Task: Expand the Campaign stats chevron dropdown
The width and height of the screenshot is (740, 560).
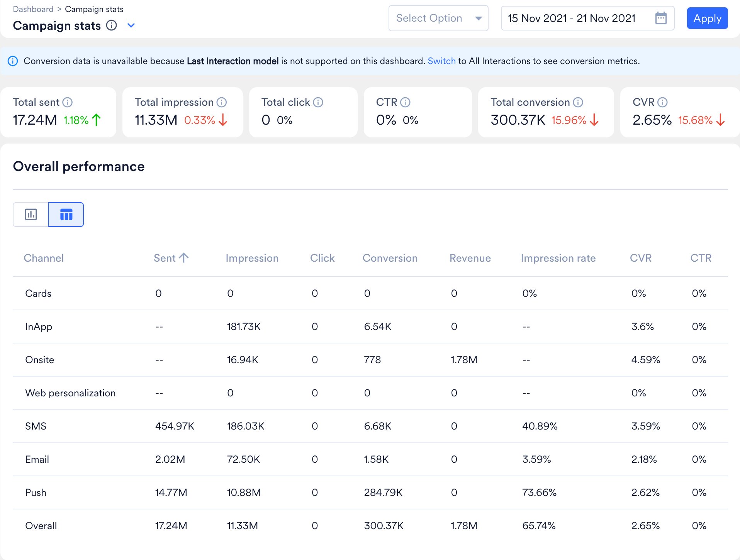Action: click(131, 25)
